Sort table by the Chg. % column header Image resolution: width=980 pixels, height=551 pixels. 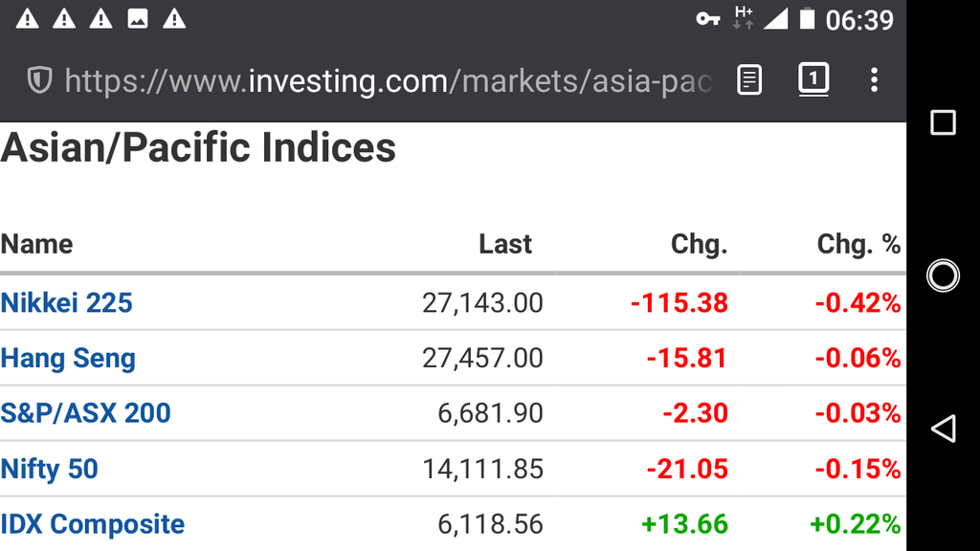(858, 244)
